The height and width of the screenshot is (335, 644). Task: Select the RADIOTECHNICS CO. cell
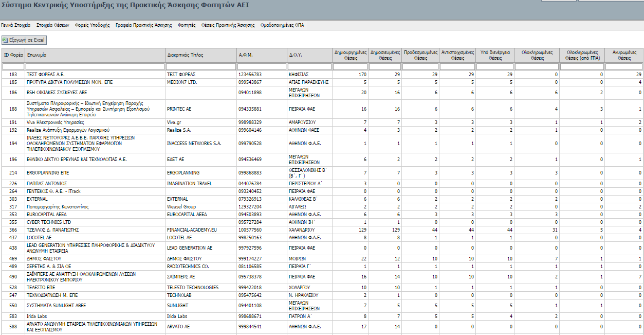click(x=201, y=267)
